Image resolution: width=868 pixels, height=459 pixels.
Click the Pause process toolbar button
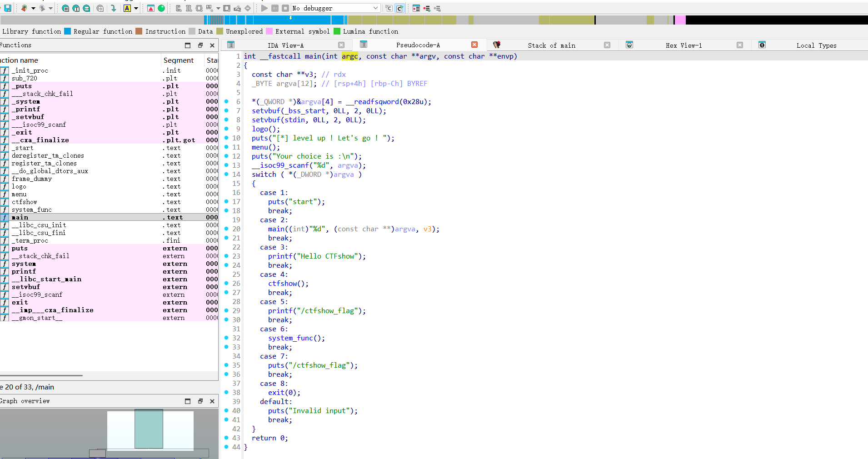(275, 8)
